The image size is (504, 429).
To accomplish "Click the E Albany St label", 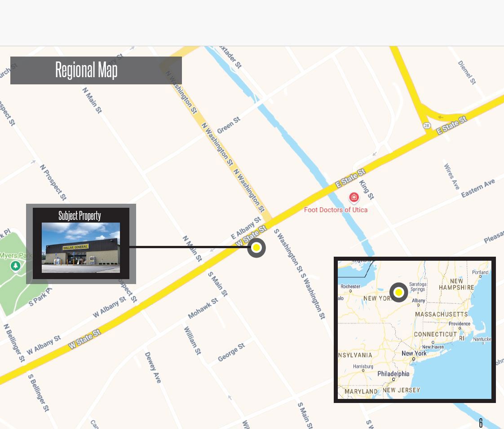I will pos(246,228).
